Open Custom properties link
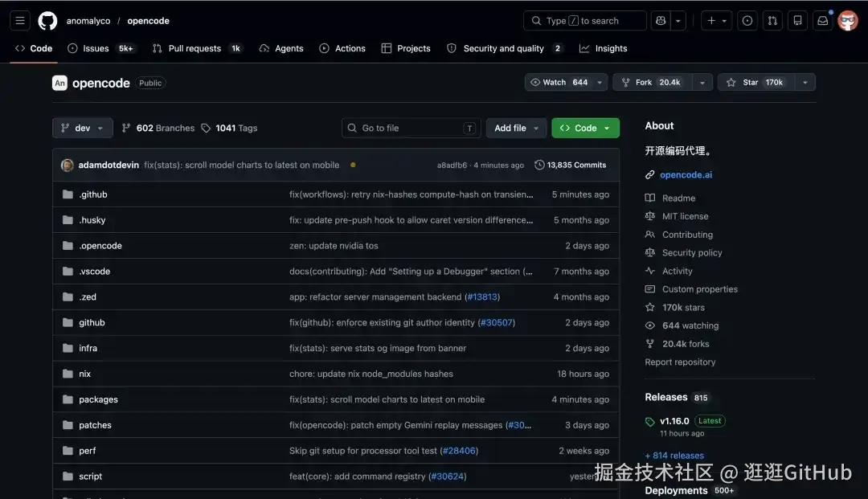The image size is (868, 499). [699, 288]
